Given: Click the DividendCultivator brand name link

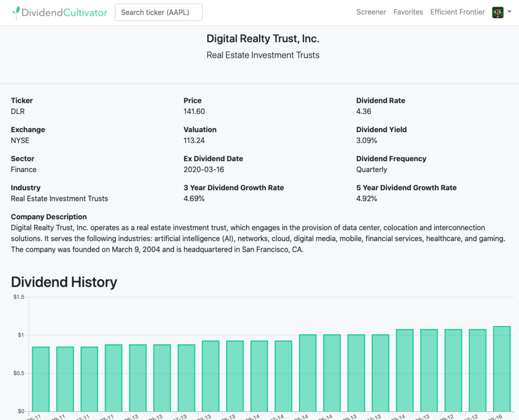Looking at the screenshot, I should click(x=64, y=12).
